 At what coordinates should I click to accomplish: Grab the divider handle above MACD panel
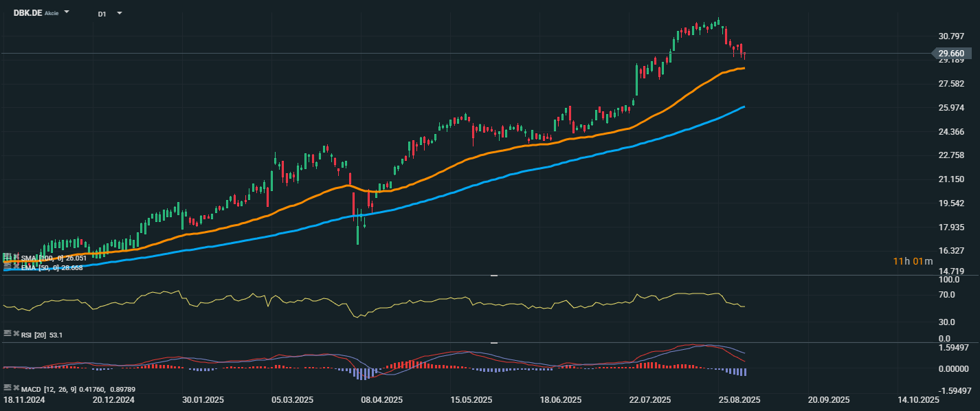[x=493, y=342]
